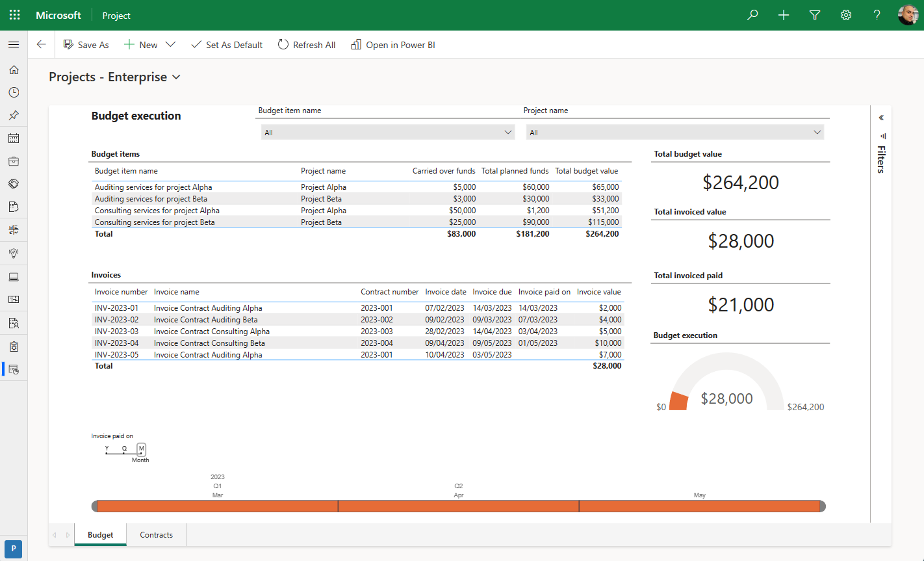Click 'Invoice Contract Consulting Beta' name cell
Viewport: 924px width, 561px height.
click(x=209, y=343)
